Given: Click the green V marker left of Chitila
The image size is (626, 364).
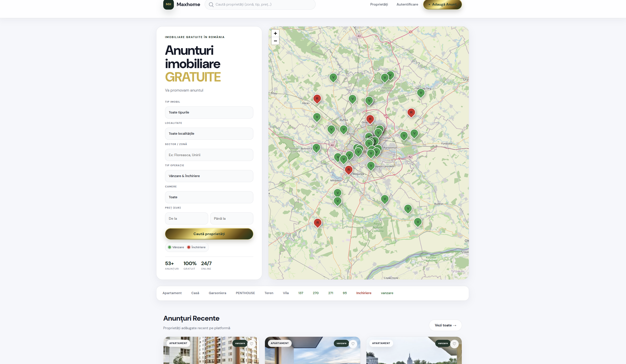Looking at the screenshot, I should tap(344, 130).
